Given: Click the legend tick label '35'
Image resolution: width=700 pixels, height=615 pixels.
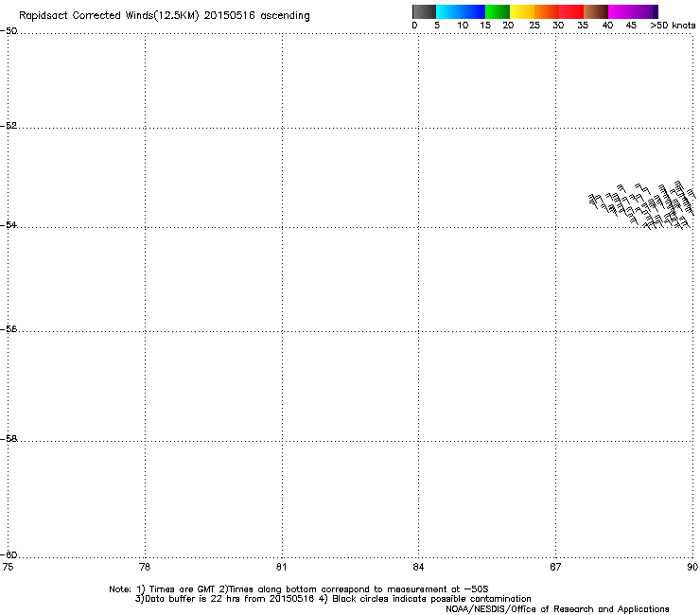Looking at the screenshot, I should [583, 26].
